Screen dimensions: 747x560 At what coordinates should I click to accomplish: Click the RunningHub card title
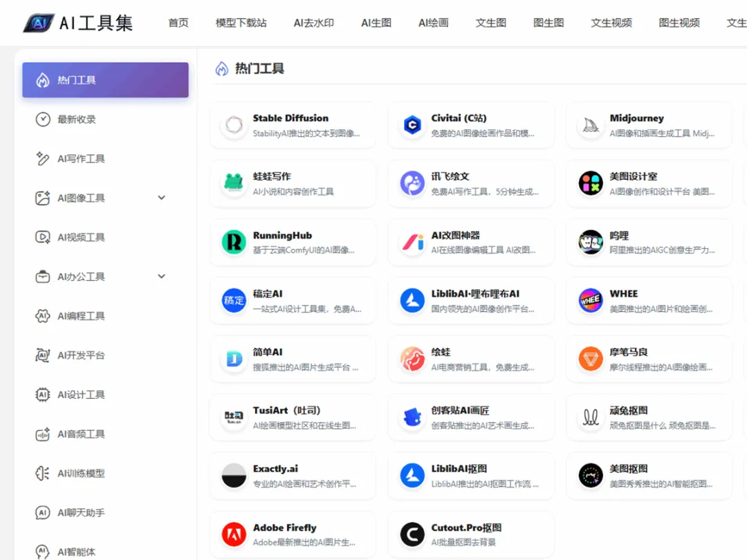click(x=282, y=235)
